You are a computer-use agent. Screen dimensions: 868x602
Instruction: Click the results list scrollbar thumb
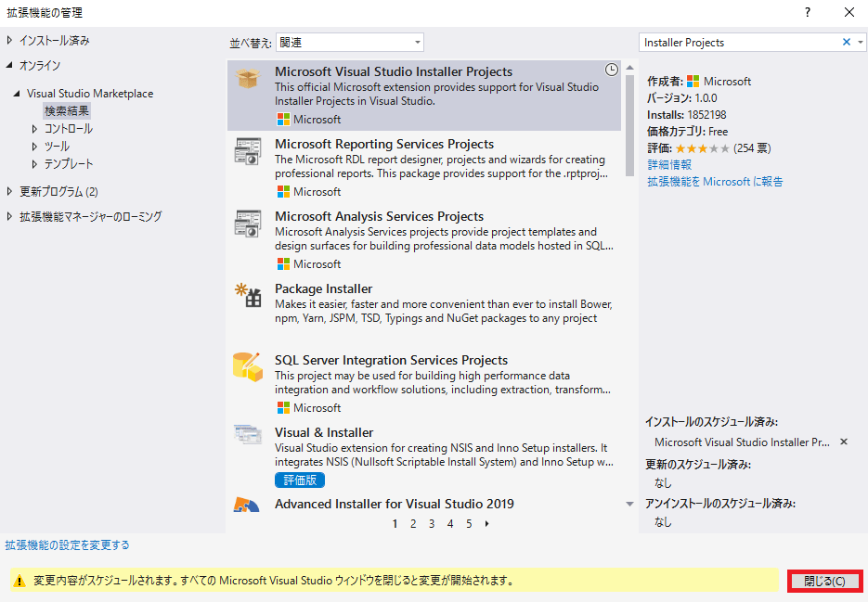pyautogui.click(x=630, y=125)
